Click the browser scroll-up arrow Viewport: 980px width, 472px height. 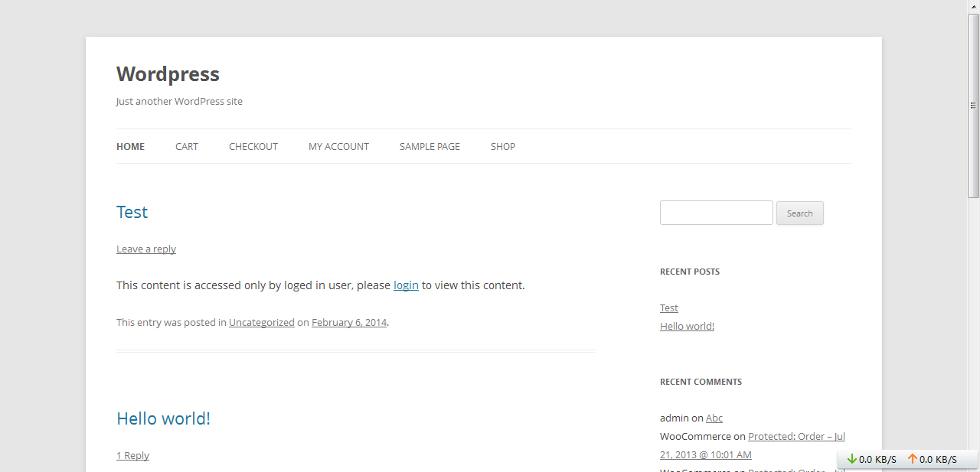click(x=974, y=6)
